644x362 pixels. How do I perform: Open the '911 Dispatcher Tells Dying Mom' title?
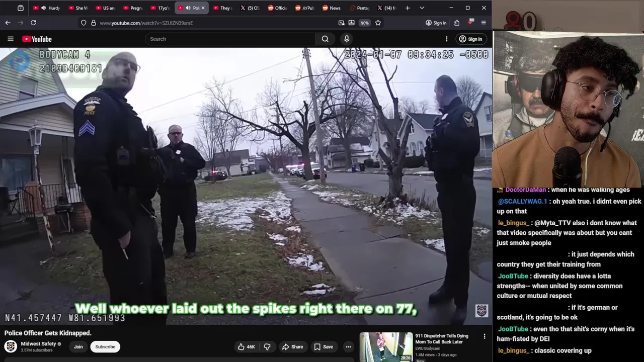click(x=442, y=339)
